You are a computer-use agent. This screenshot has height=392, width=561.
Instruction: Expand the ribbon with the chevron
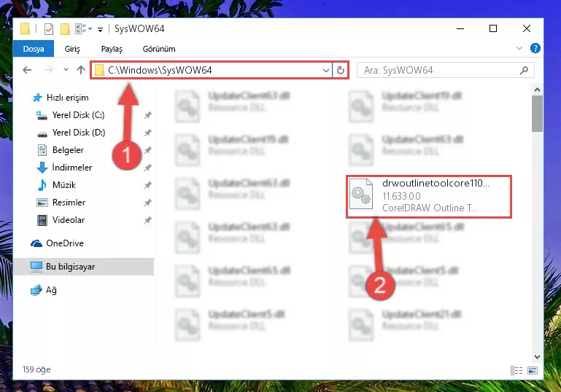point(519,48)
